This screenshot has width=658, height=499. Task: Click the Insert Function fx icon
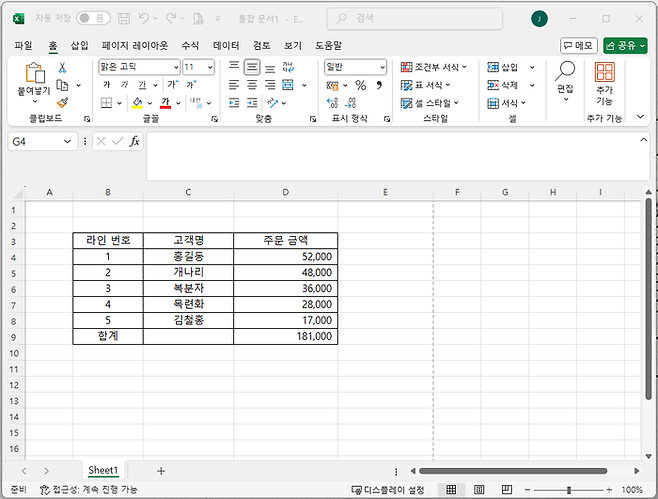pyautogui.click(x=135, y=142)
